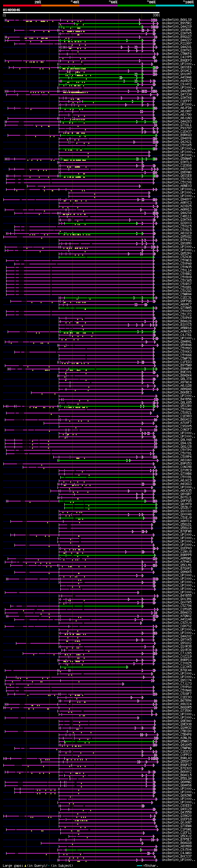The height and width of the screenshot is (868, 197).
Task: Select hit label UniRef100_Q7XNA5
Action: coord(177,308)
